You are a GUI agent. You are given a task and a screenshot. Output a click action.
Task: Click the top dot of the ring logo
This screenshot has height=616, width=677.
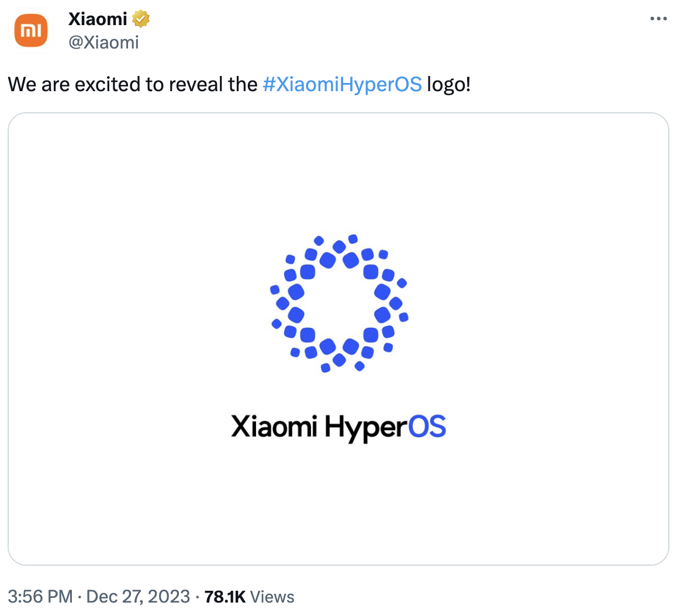tap(353, 238)
